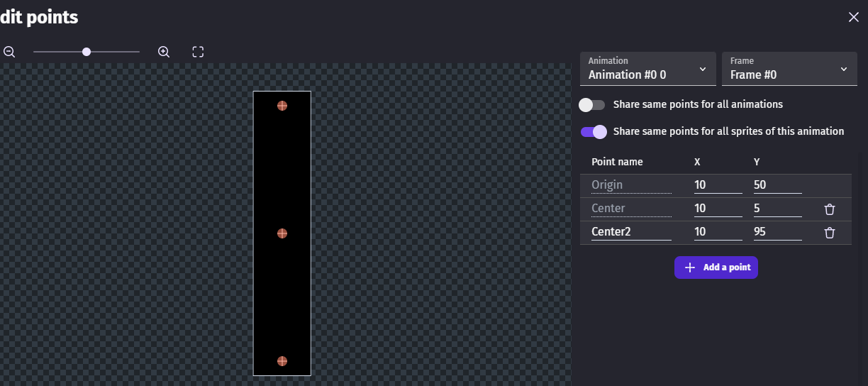Edit the Center2 point name field
868x386 pixels.
point(630,231)
